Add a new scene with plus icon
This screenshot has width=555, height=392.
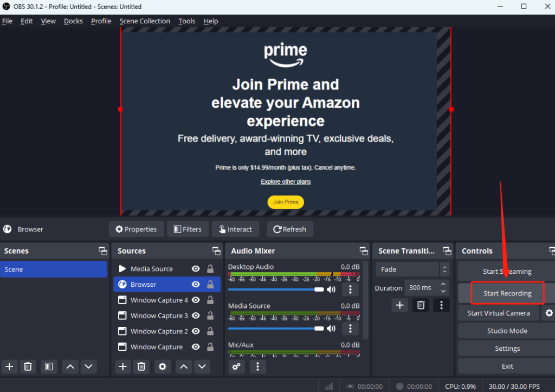coord(10,367)
